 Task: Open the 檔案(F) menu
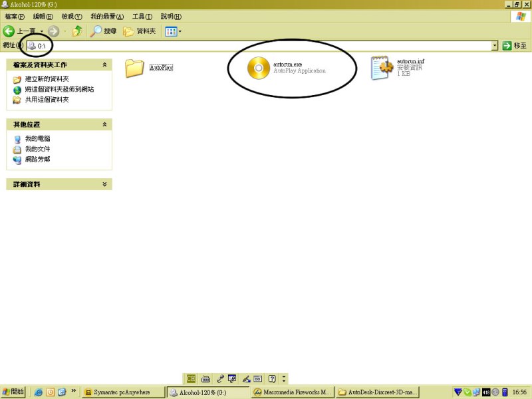tap(15, 16)
